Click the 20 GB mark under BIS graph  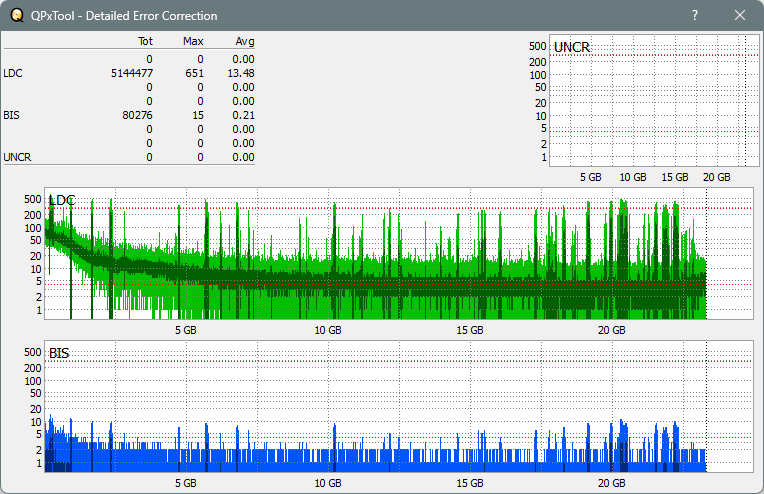611,483
